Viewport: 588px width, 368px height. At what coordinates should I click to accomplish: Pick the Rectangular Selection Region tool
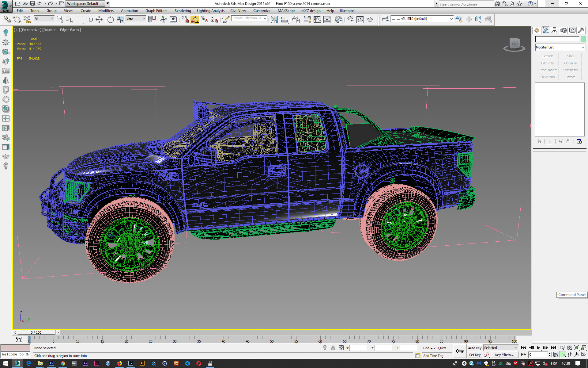point(80,20)
